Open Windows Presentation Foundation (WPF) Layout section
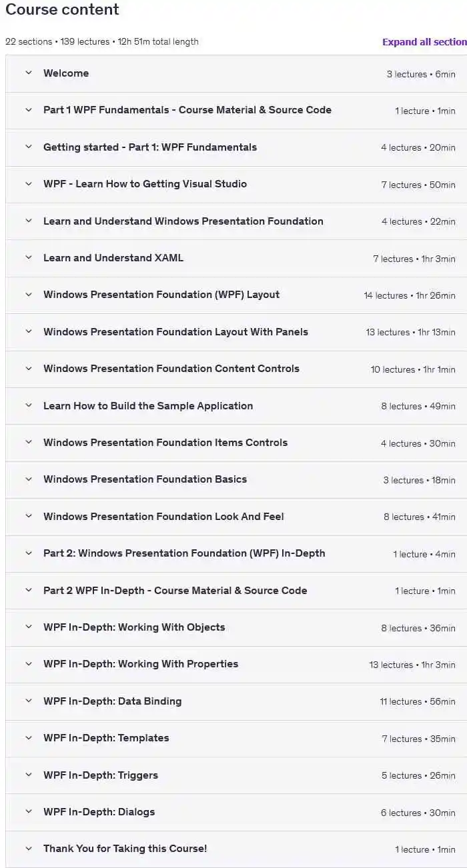This screenshot has height=868, width=467. 161,295
